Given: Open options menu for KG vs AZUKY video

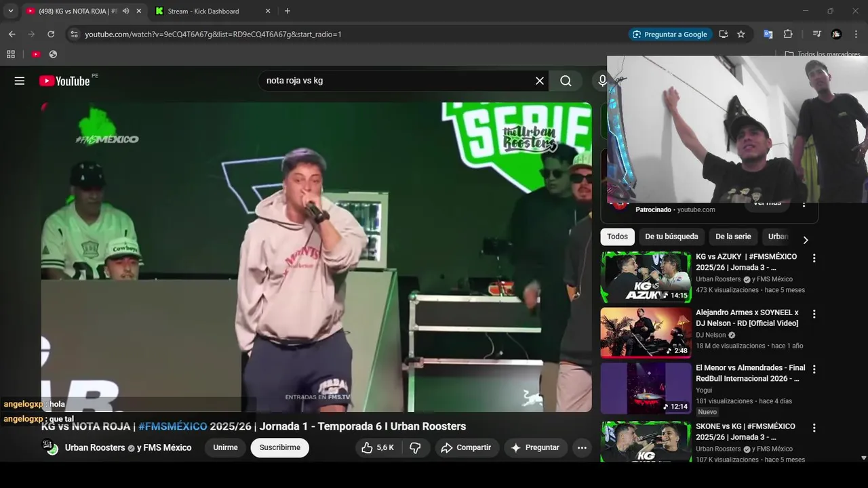Looking at the screenshot, I should click(x=814, y=258).
